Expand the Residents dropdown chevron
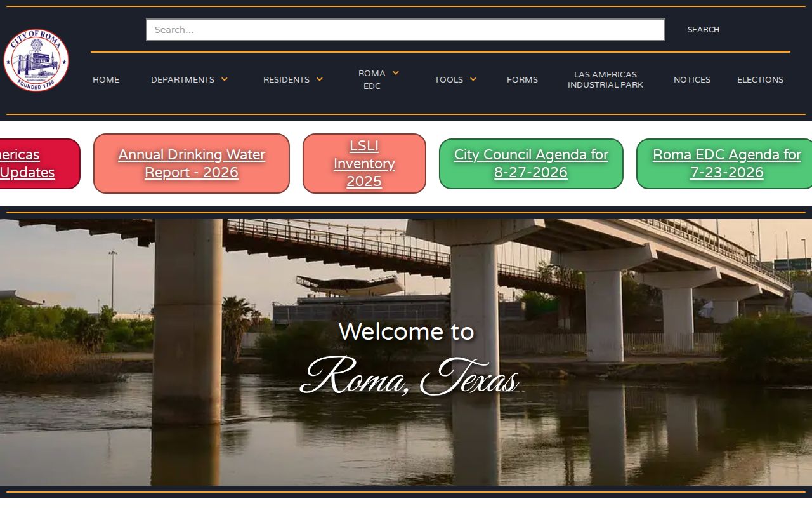 [320, 79]
